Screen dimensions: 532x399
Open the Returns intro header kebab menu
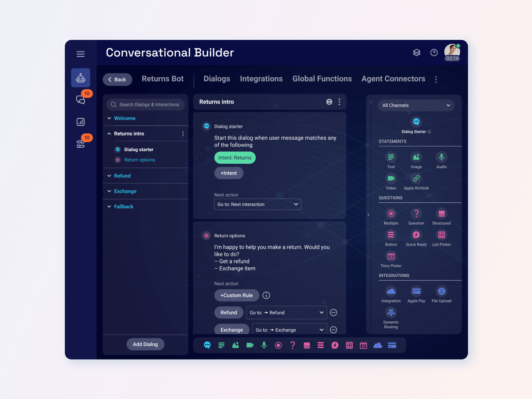pos(340,102)
